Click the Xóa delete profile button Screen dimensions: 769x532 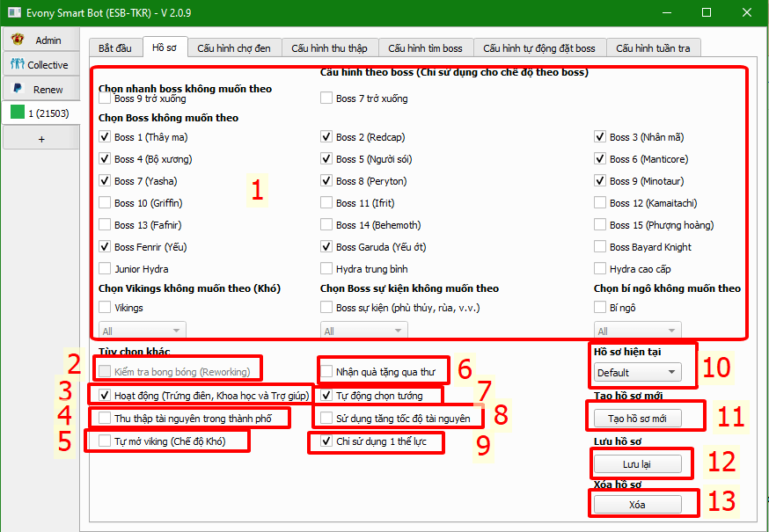click(637, 504)
